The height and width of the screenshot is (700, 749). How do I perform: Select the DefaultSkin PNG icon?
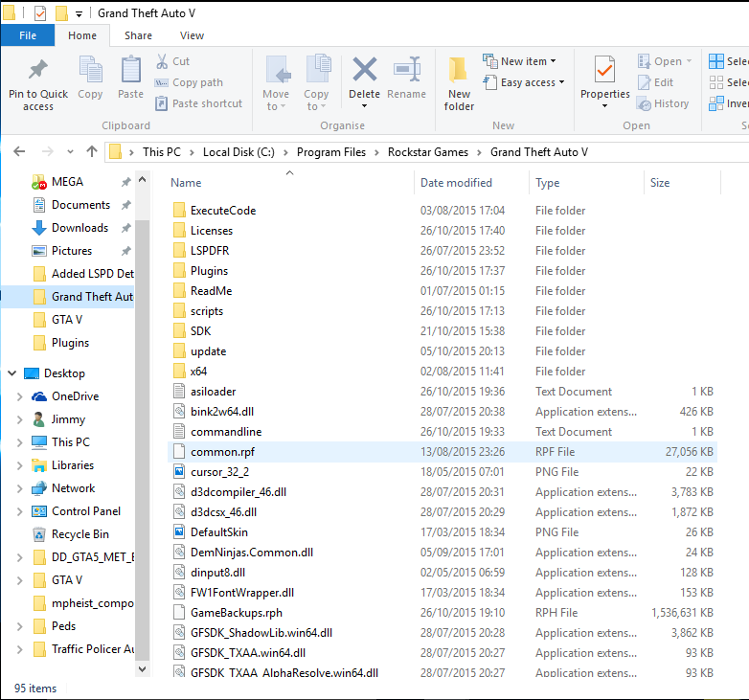click(179, 531)
